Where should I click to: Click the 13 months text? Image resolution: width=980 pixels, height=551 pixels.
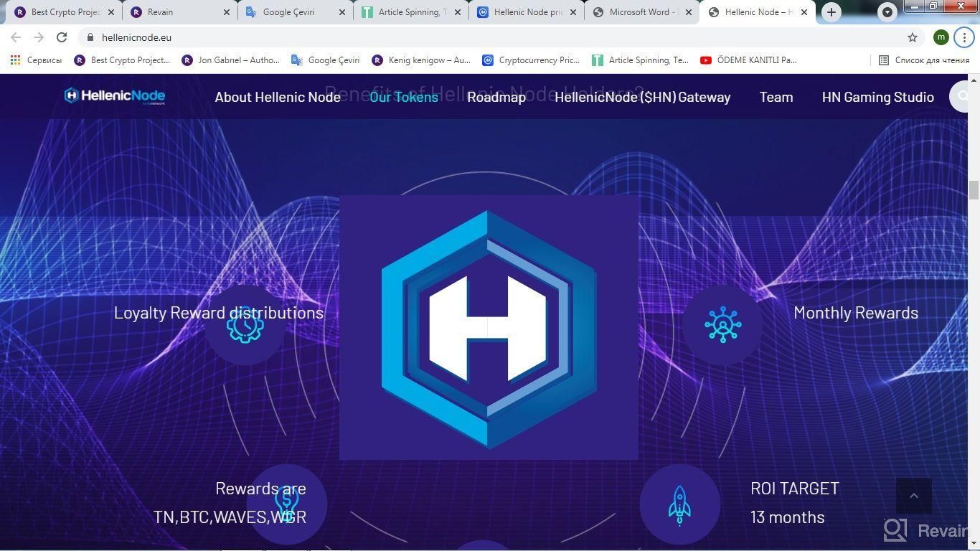788,517
